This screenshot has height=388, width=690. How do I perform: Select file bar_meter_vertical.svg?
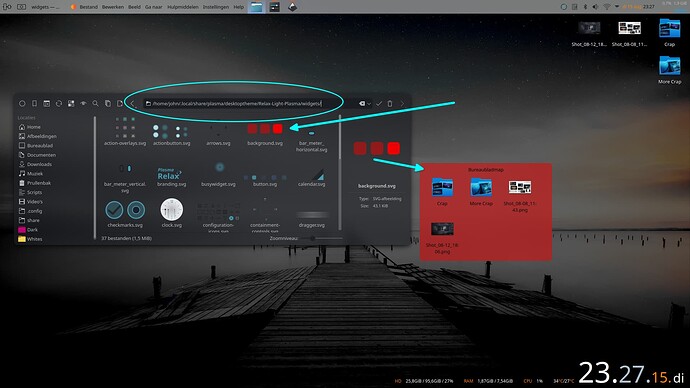(x=125, y=177)
